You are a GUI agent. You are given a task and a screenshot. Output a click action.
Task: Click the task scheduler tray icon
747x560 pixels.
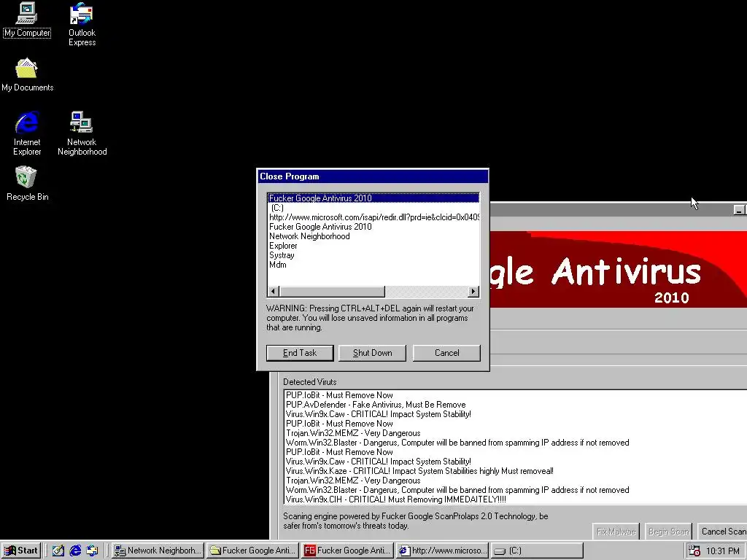pyautogui.click(x=694, y=551)
